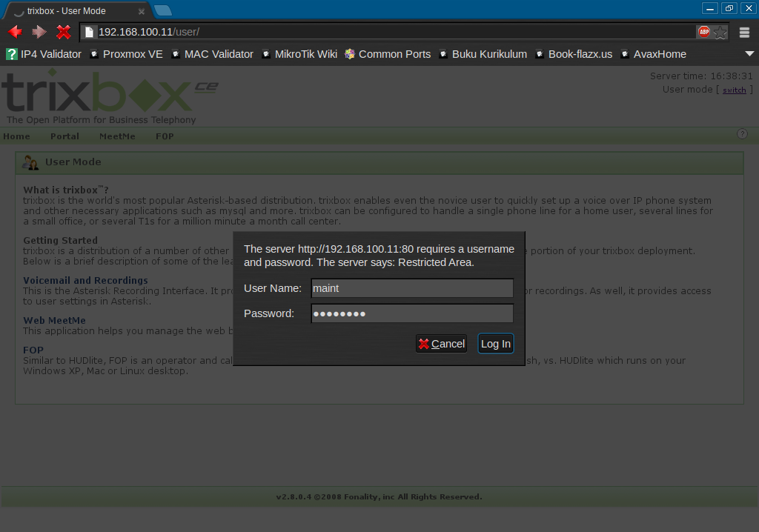759x532 pixels.
Task: Click the User Name input field
Action: click(x=412, y=288)
